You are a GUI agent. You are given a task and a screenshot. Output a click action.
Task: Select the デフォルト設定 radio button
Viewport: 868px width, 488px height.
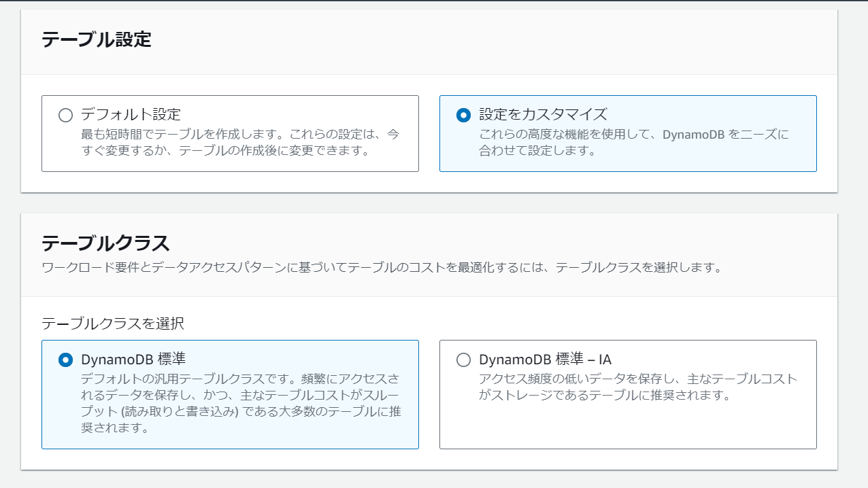(x=65, y=115)
